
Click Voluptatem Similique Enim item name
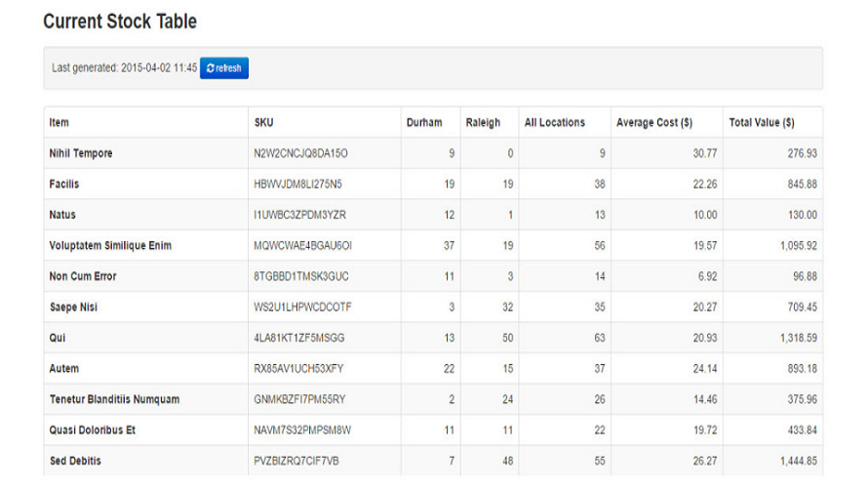coord(110,246)
